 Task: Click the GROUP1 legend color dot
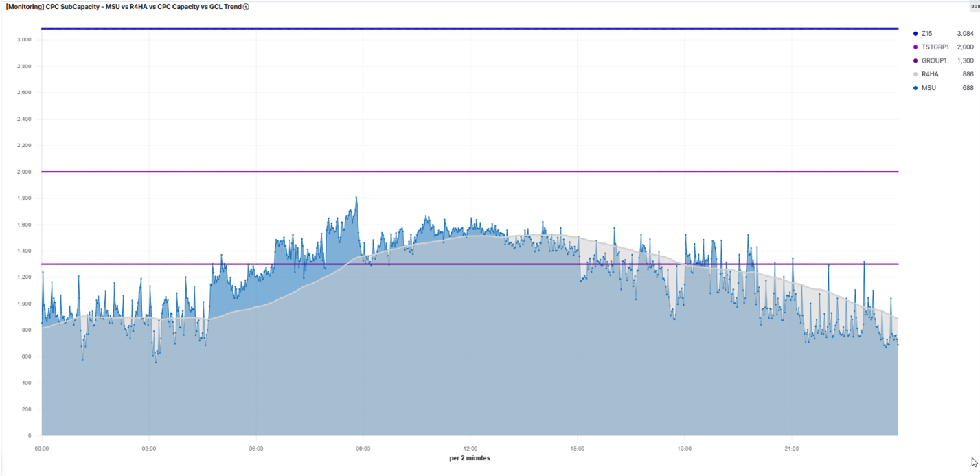coord(915,60)
